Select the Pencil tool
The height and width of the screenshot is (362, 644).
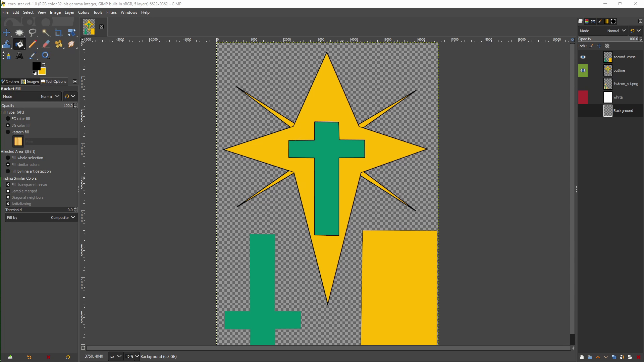coord(33,44)
